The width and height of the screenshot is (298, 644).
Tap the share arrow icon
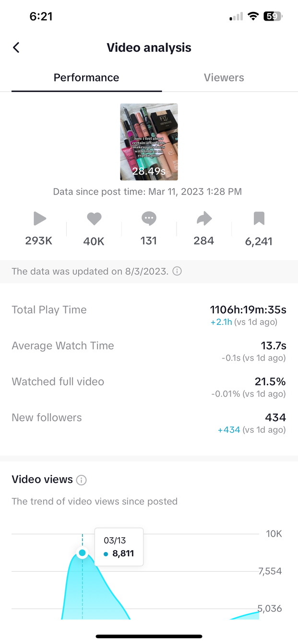(204, 219)
